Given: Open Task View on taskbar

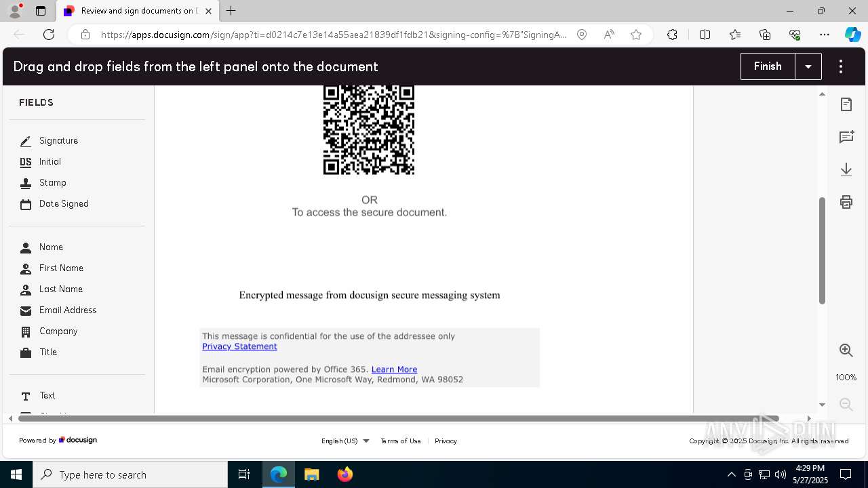Looking at the screenshot, I should tap(244, 474).
